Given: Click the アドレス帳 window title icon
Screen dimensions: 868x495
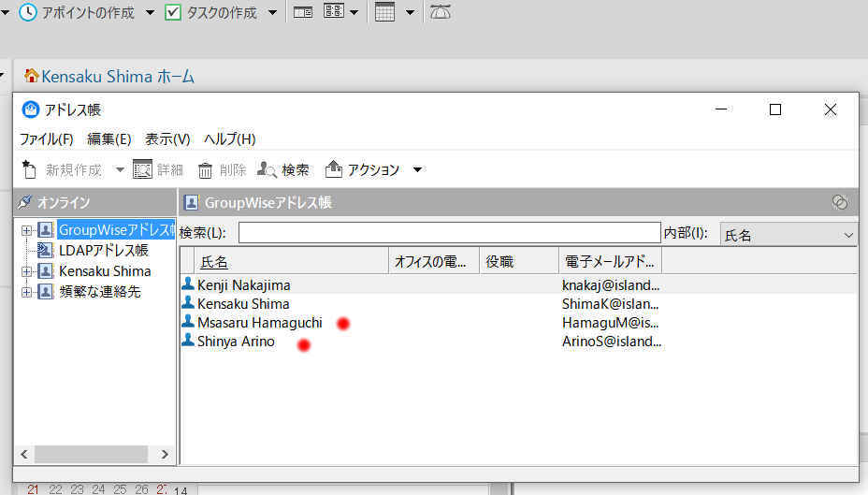Looking at the screenshot, I should pyautogui.click(x=31, y=109).
